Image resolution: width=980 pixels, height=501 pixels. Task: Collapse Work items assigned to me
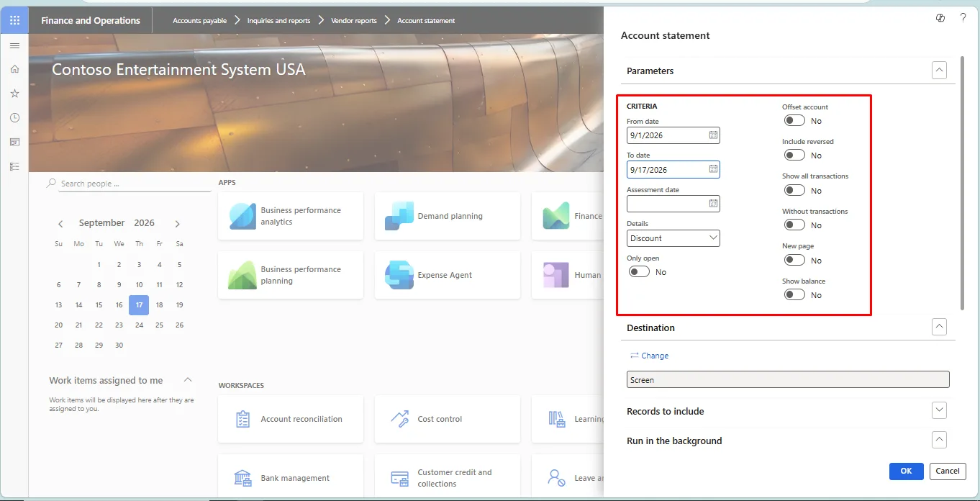(x=188, y=380)
